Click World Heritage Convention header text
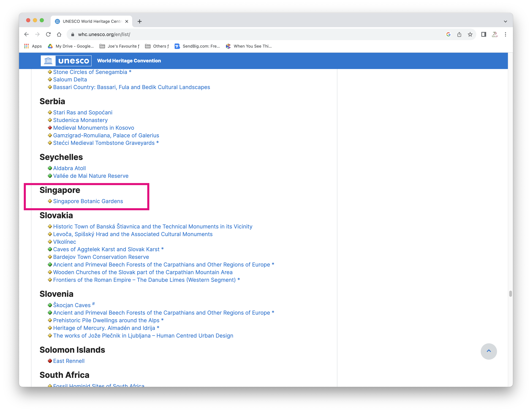This screenshot has width=532, height=412. coord(129,61)
